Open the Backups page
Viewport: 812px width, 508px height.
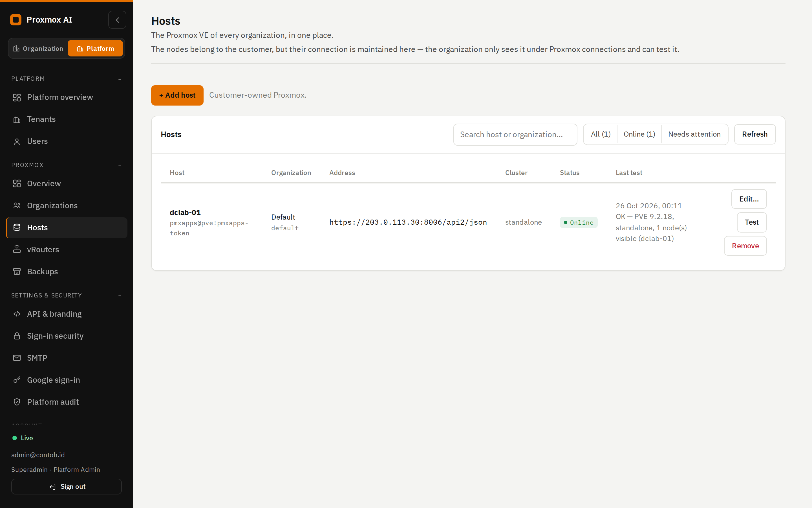(67, 272)
